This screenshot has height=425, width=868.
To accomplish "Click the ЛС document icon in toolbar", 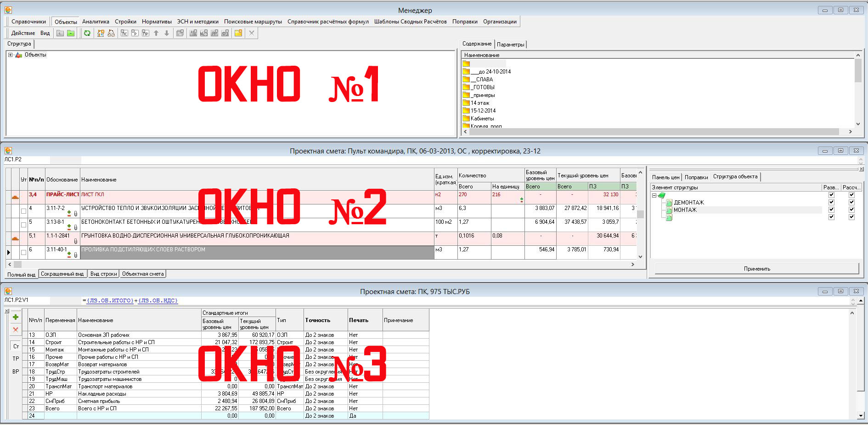I will click(x=124, y=33).
